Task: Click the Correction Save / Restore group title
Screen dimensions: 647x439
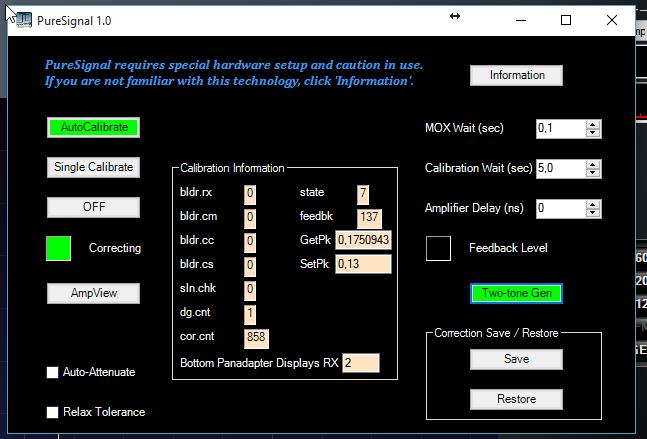Action: (x=496, y=333)
